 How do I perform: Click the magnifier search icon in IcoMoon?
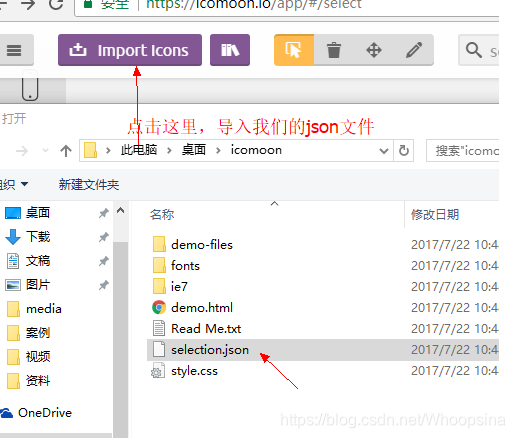coord(473,50)
